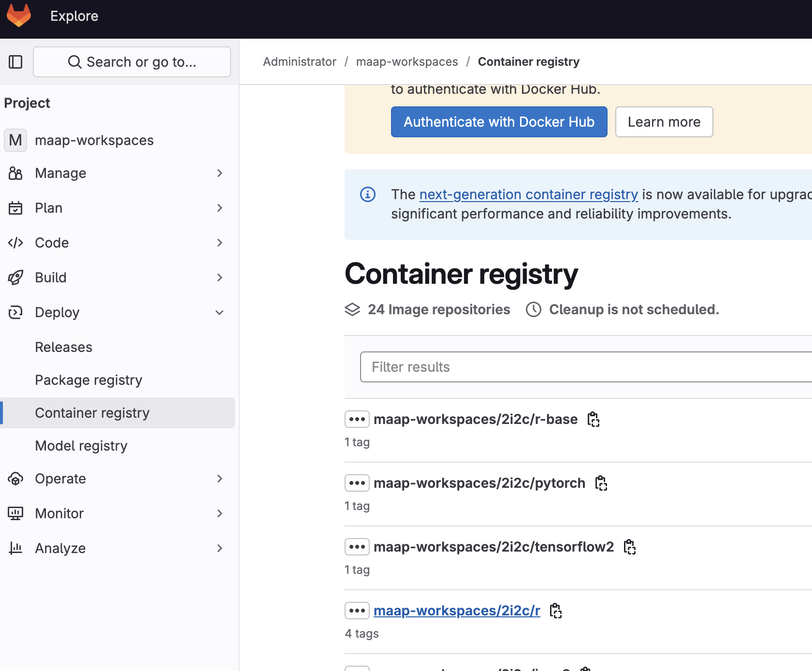Expand the Operate section chevron
The image size is (812, 671).
[219, 479]
